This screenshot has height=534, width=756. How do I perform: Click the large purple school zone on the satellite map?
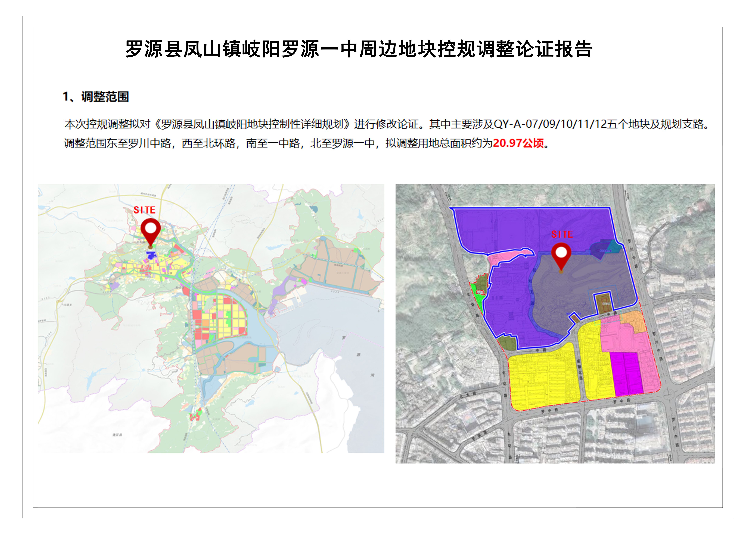point(514,230)
